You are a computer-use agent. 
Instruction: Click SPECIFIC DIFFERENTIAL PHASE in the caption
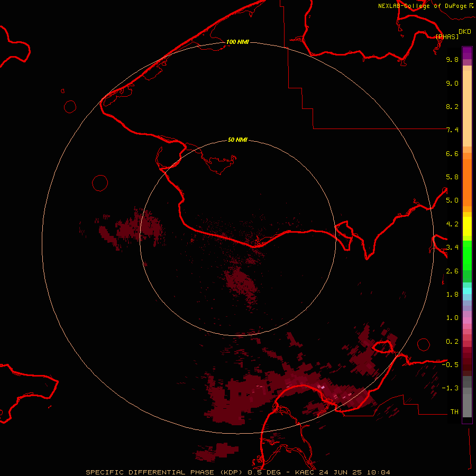[x=151, y=472]
